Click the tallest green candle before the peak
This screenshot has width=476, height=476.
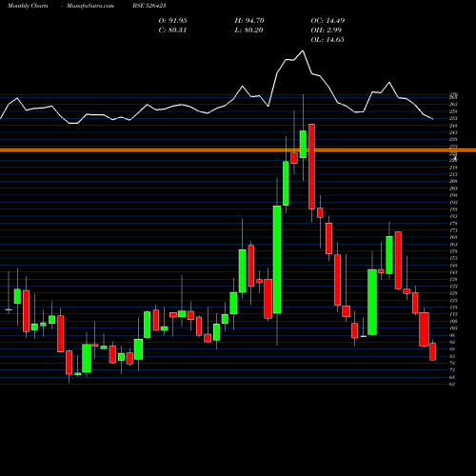tap(277, 260)
